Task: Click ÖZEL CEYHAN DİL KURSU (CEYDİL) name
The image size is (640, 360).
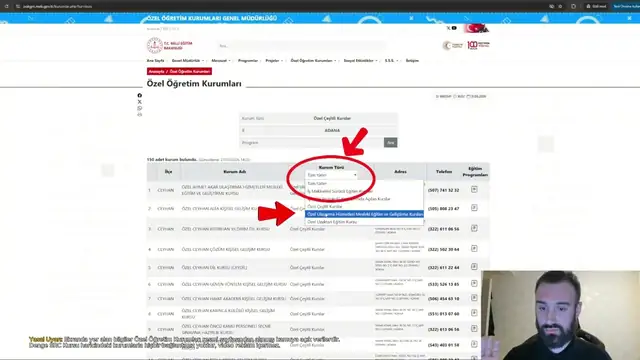Action: pyautogui.click(x=214, y=268)
